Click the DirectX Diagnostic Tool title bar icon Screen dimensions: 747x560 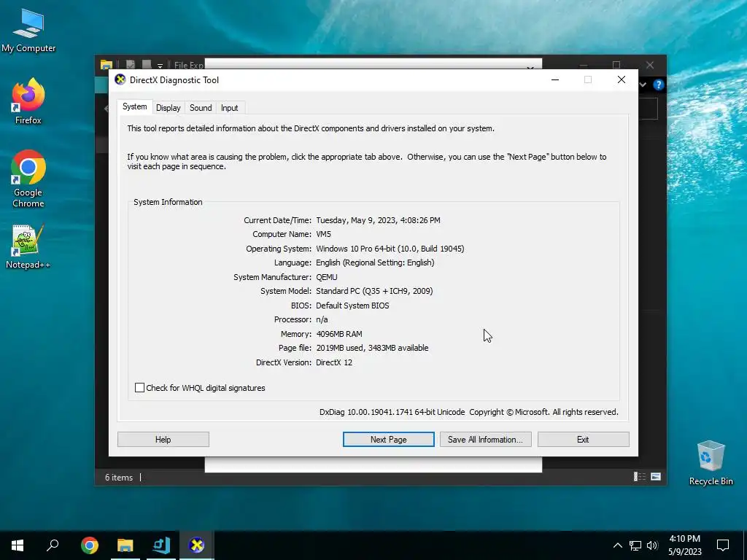pos(120,79)
